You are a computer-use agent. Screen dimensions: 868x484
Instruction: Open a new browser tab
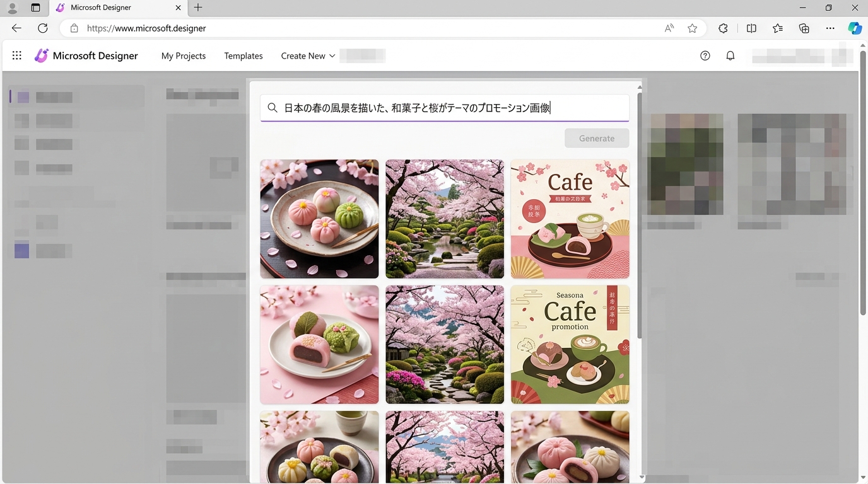[x=198, y=8]
